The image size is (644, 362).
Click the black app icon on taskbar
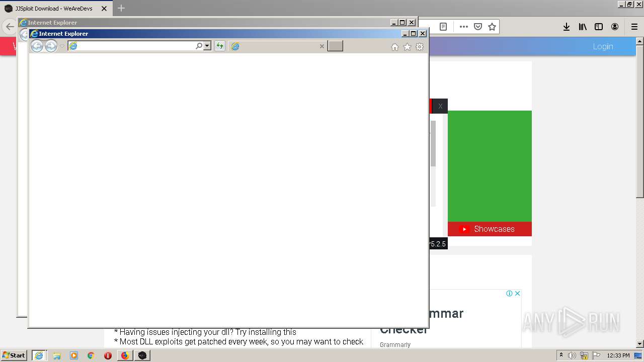142,355
